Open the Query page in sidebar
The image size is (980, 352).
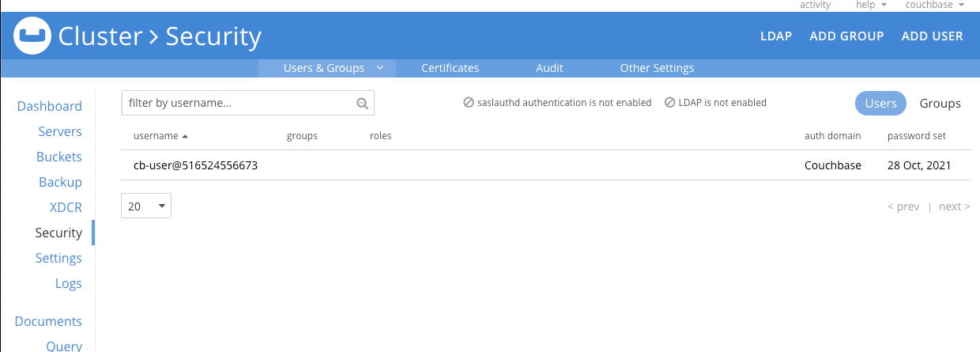64,346
